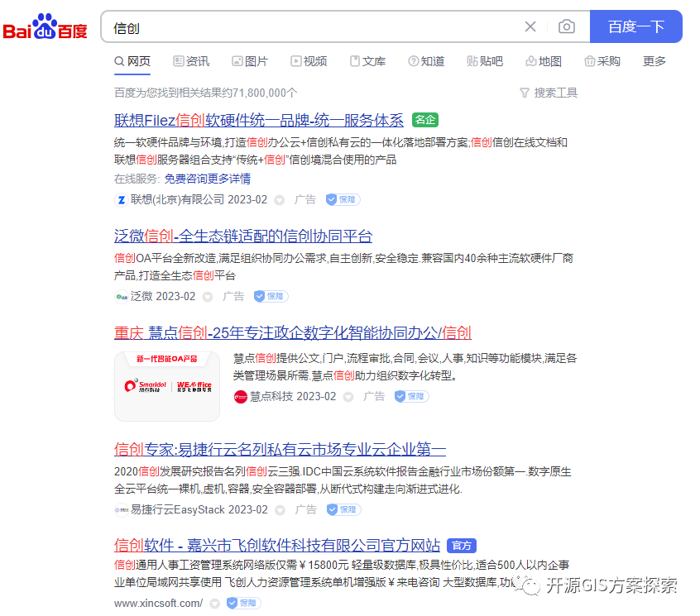Open 联想Filez信创软硬件 result title

click(x=258, y=120)
